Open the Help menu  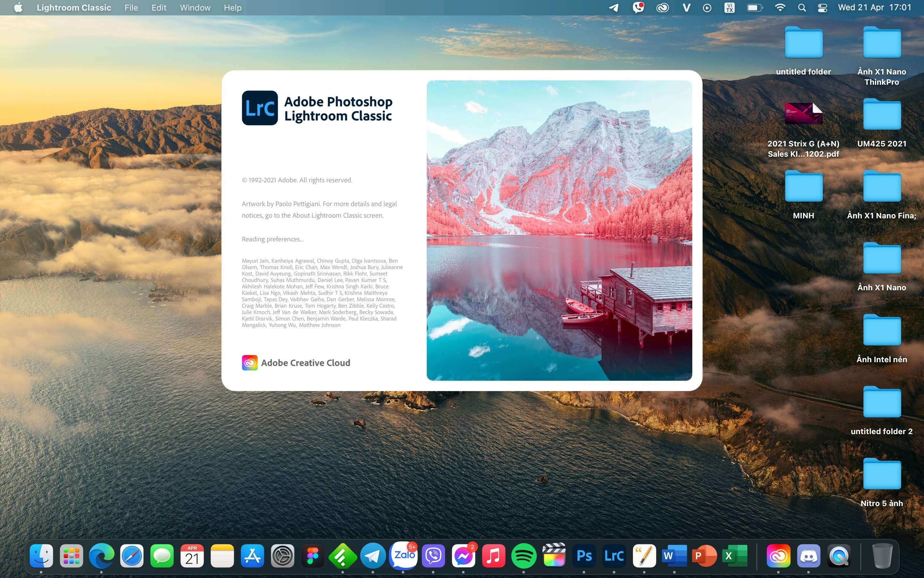point(233,8)
